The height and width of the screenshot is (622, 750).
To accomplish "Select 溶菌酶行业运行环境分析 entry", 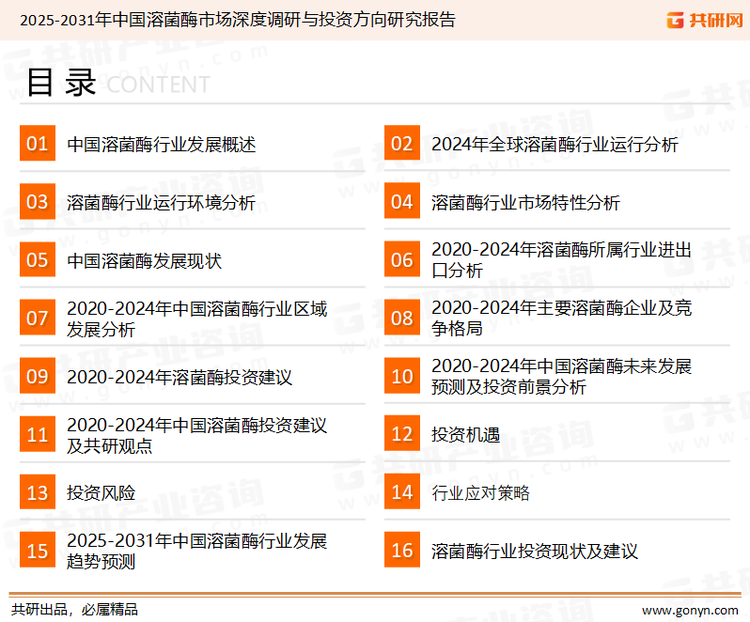I will pos(161,203).
